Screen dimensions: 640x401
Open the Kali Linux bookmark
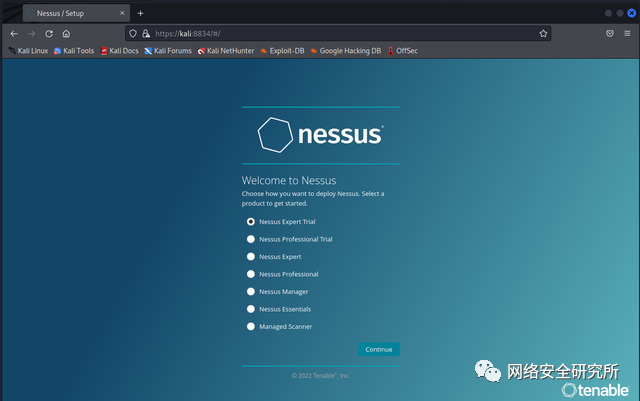pos(28,51)
